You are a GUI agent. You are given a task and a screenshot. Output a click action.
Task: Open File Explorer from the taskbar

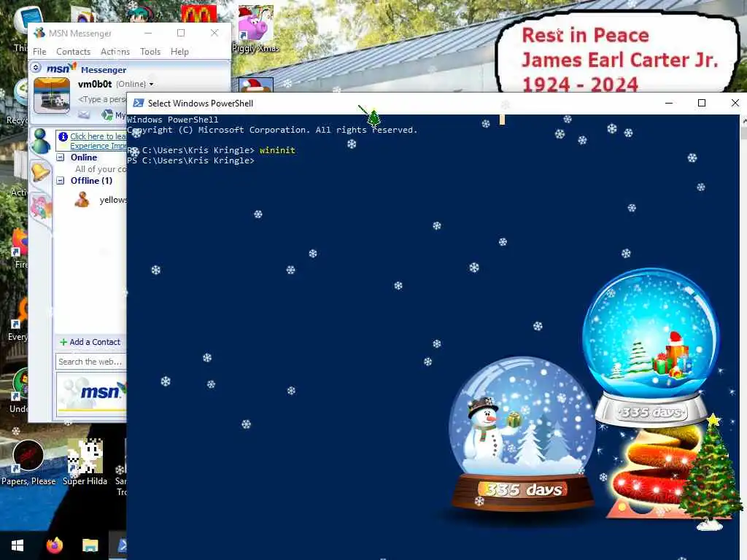(90, 545)
